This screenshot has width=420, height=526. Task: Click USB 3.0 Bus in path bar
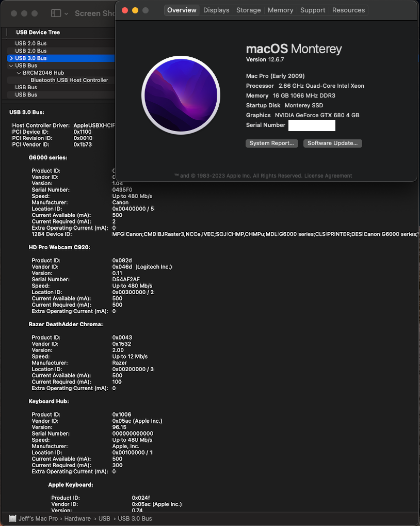[135, 519]
